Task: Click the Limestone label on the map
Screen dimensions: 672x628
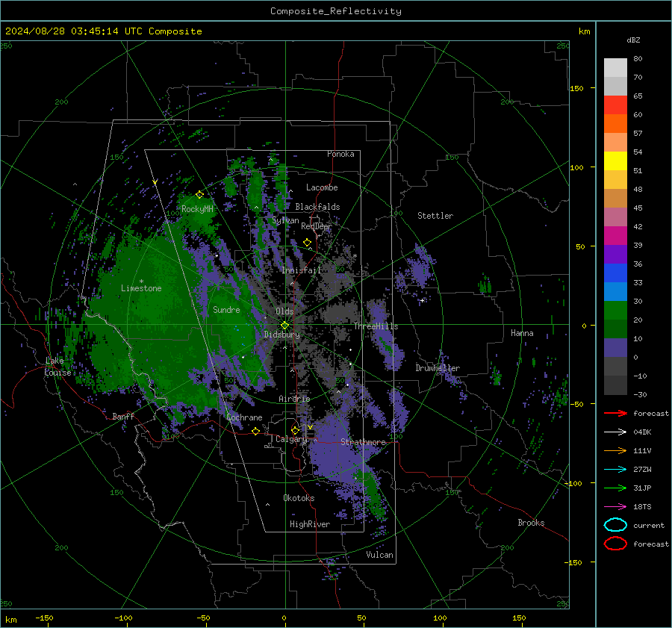Action: click(x=141, y=288)
